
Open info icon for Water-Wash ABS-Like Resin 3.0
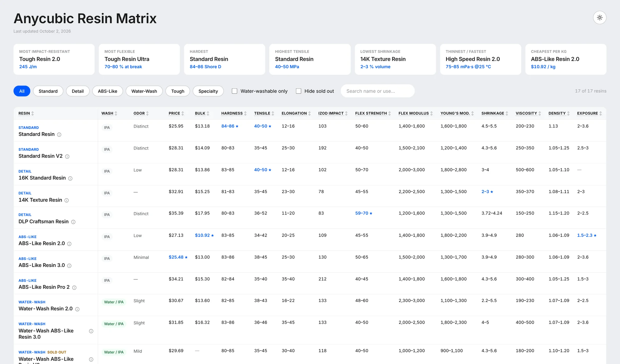pyautogui.click(x=91, y=331)
